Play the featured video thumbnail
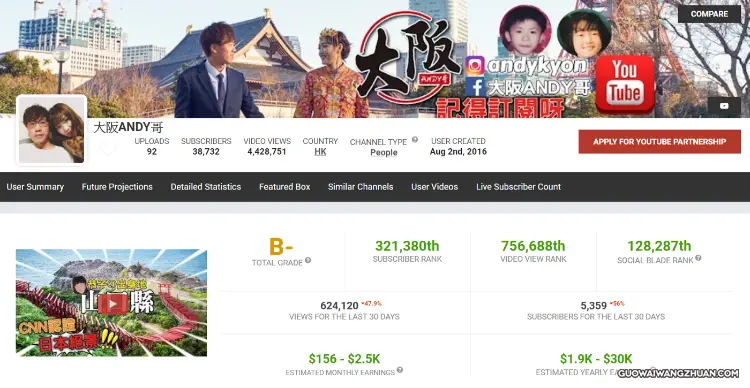 point(111,303)
